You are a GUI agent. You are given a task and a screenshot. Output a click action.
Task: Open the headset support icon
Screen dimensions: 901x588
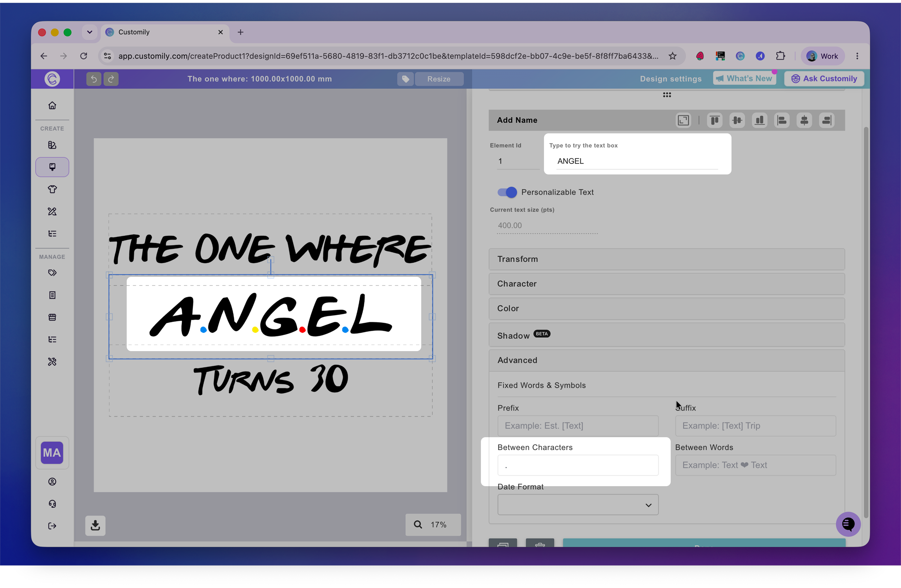pos(52,504)
